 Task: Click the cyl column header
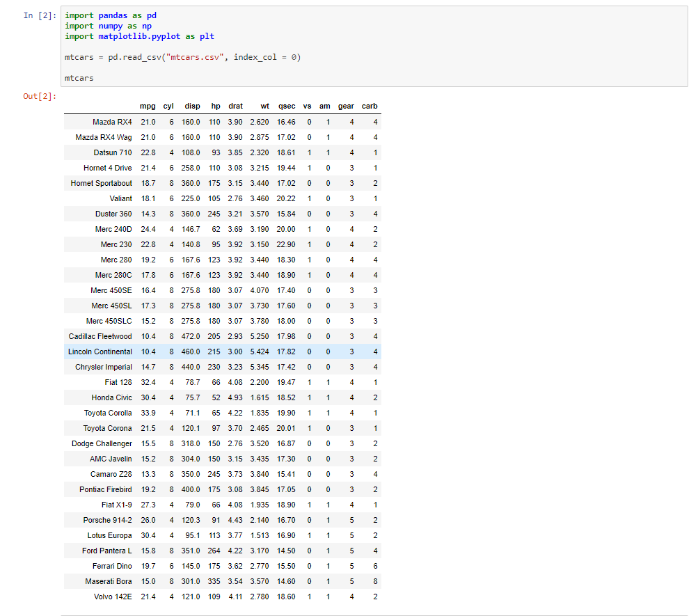click(168, 106)
